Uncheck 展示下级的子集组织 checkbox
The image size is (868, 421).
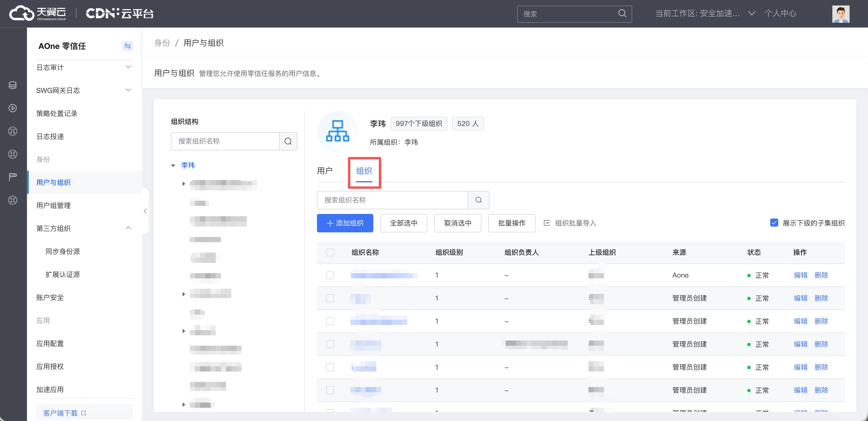coord(774,223)
